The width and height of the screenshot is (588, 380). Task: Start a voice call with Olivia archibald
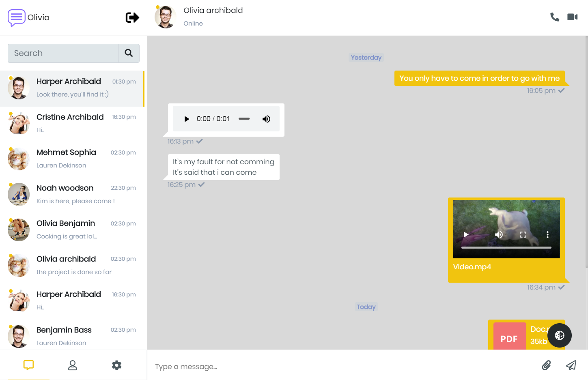pos(554,17)
